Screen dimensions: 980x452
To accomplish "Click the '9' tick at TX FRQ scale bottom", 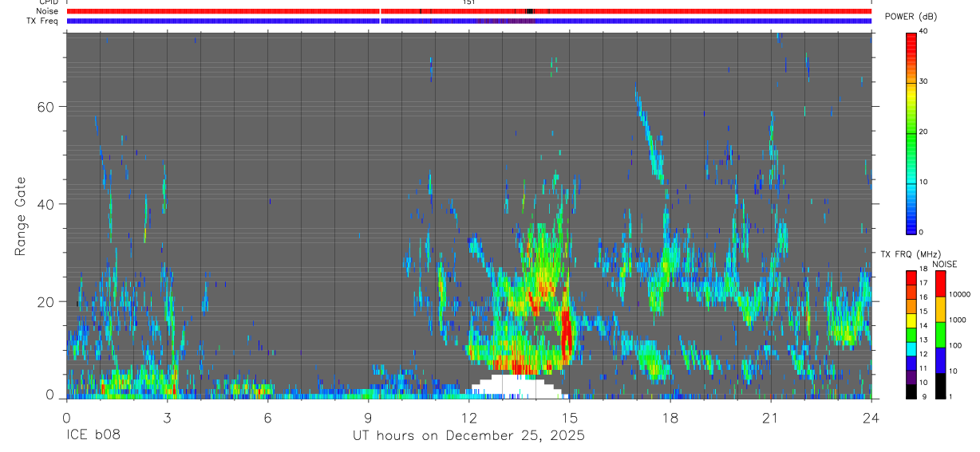I will (924, 397).
